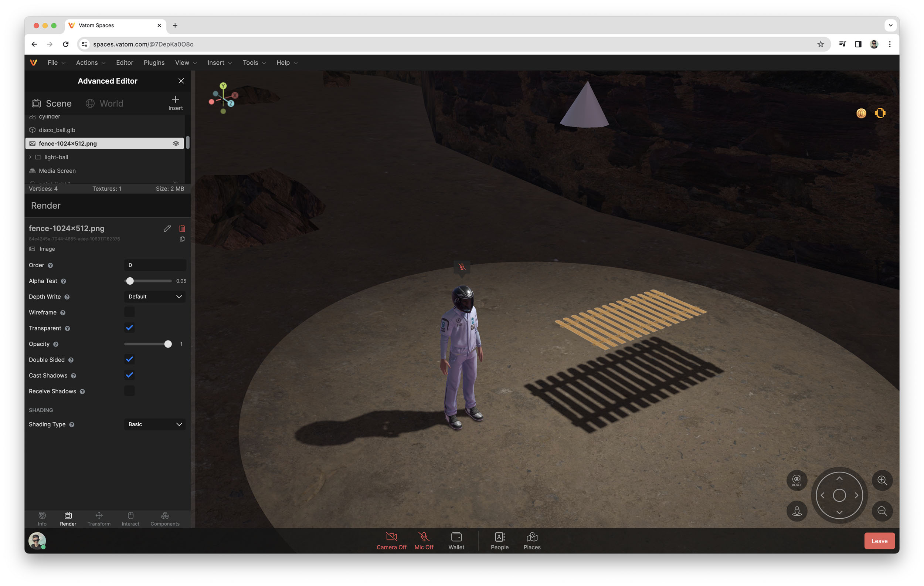
Task: Reload the browser page
Action: pos(66,44)
